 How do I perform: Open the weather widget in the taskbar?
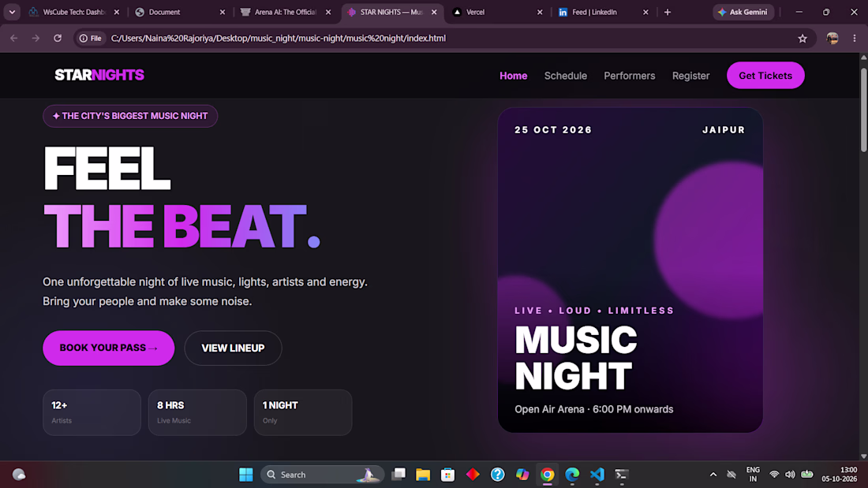point(19,474)
